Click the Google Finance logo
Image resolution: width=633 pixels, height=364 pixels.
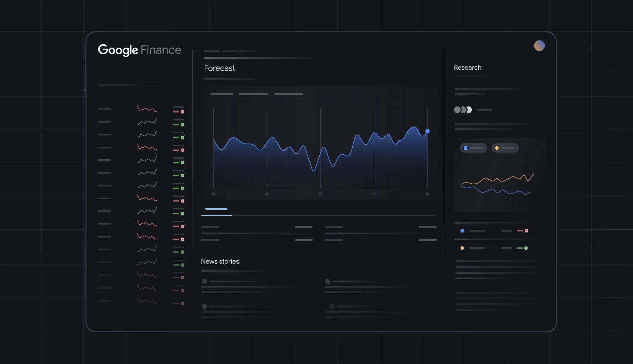139,50
